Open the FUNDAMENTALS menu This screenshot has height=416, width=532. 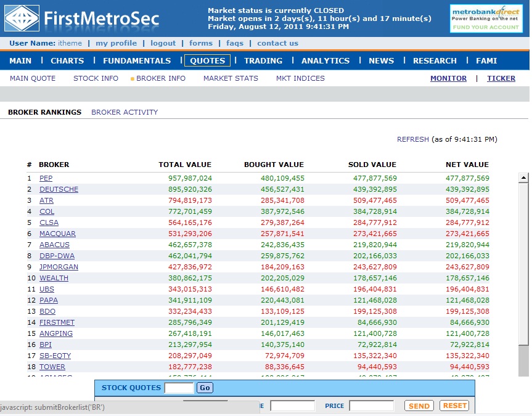(137, 61)
